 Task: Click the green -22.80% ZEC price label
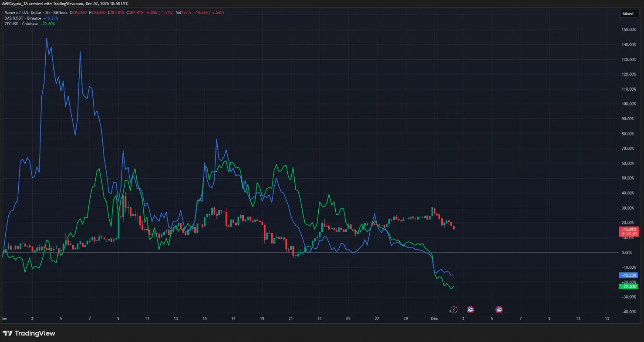point(628,286)
